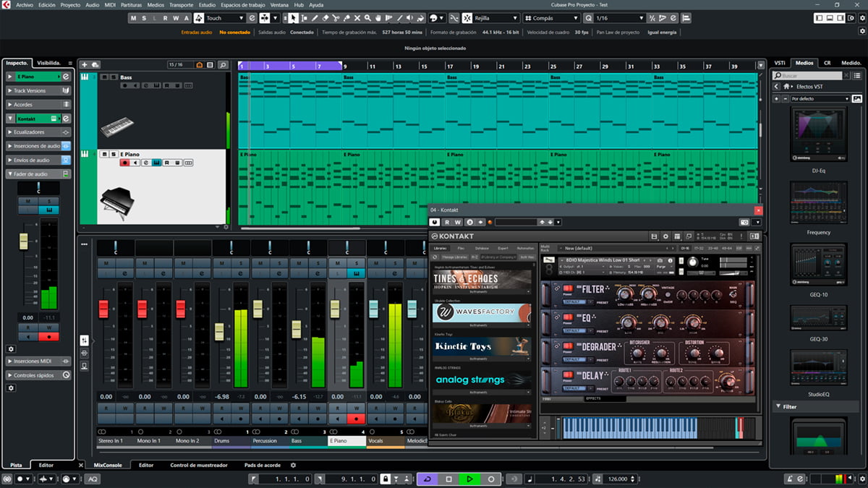Screen dimensions: 868x488
Task: Open Kontakt settings gear icon
Action: coord(666,236)
